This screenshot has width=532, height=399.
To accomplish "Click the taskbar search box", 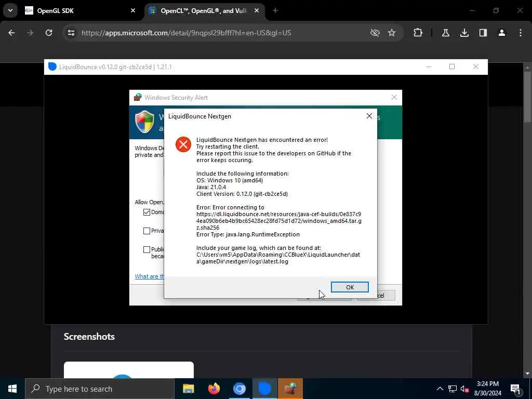I will tap(100, 389).
